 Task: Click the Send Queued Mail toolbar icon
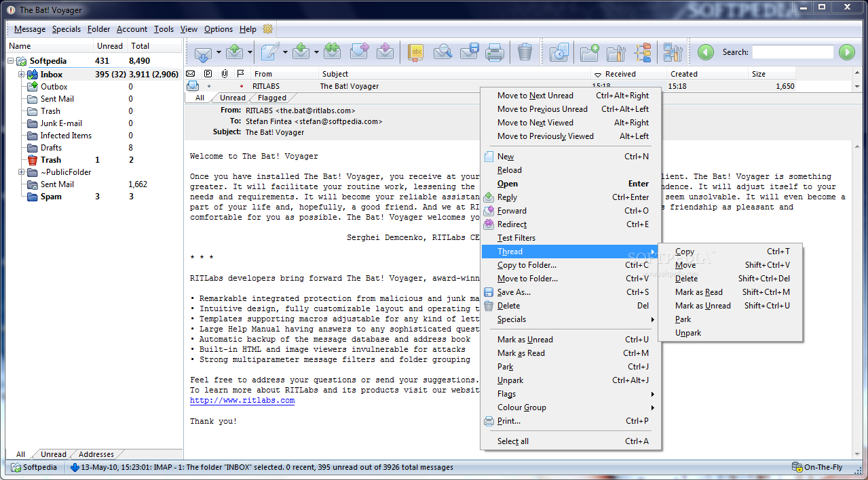pos(235,52)
